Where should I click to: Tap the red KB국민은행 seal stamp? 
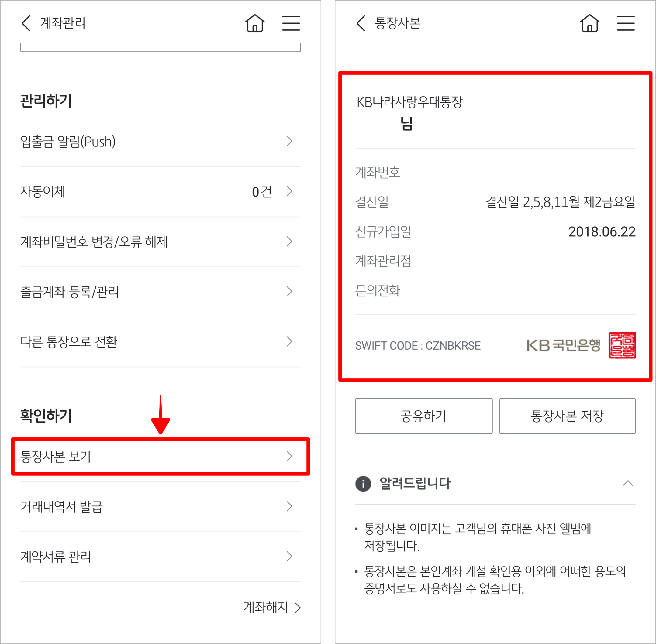pos(622,345)
